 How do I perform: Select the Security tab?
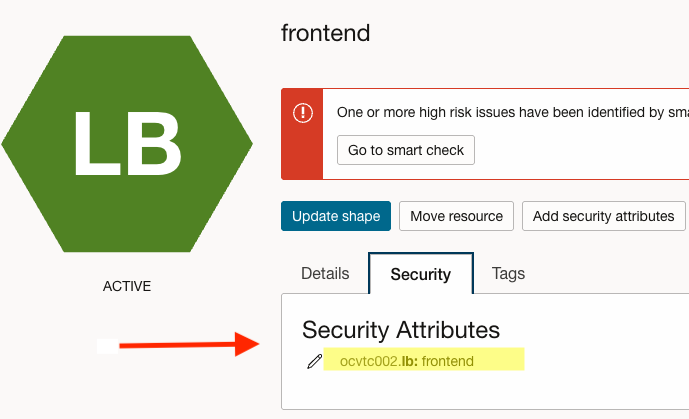pyautogui.click(x=420, y=274)
